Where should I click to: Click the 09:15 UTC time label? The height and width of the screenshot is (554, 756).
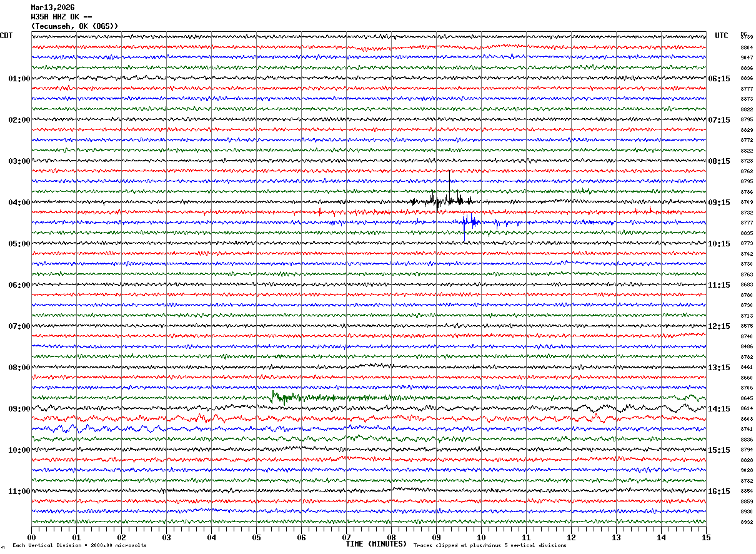[719, 203]
